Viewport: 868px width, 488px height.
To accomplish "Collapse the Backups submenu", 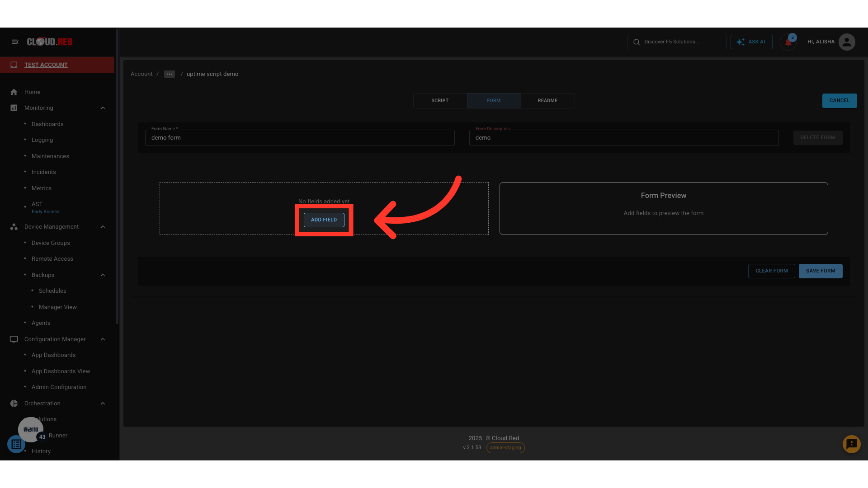I will pyautogui.click(x=103, y=275).
